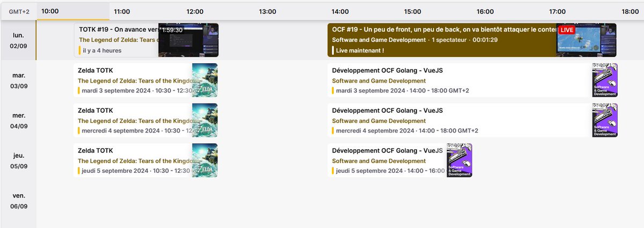Open Développement OCF Golang - VueJS on mardi
Viewport: 644px width, 228px height.
pyautogui.click(x=387, y=70)
